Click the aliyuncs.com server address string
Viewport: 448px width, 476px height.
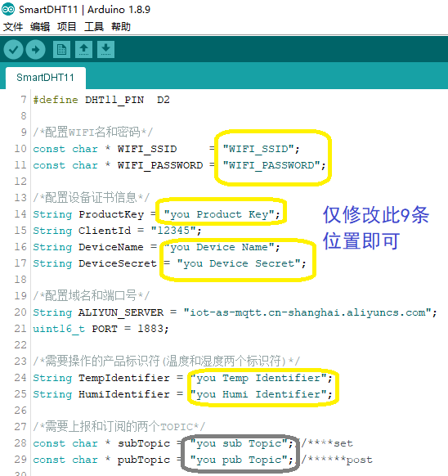pyautogui.click(x=307, y=312)
